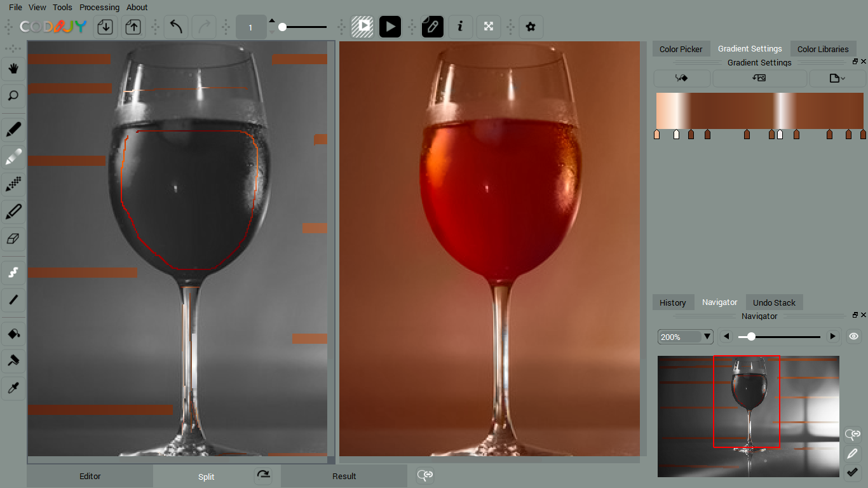Redo with the forward arrow icon
This screenshot has width=868, height=488.
(203, 27)
